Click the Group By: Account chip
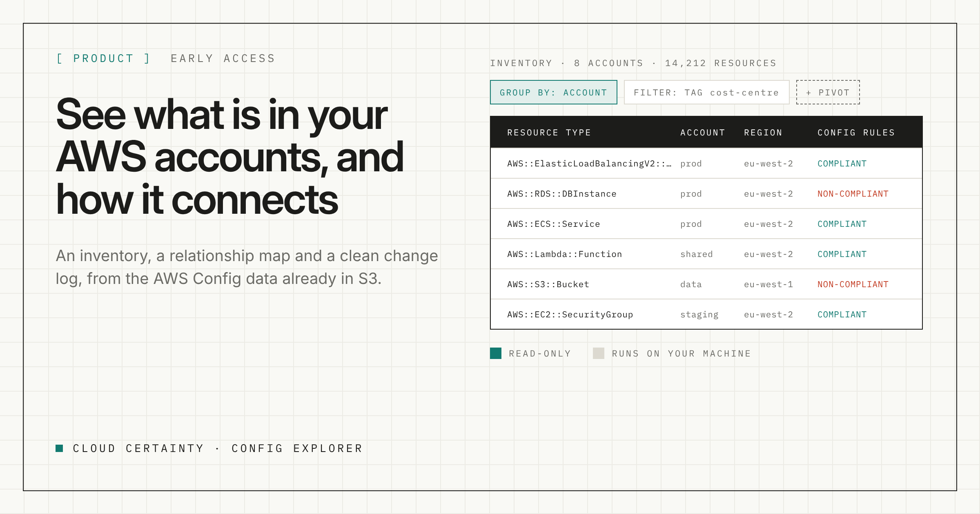This screenshot has width=980, height=514. [x=553, y=92]
